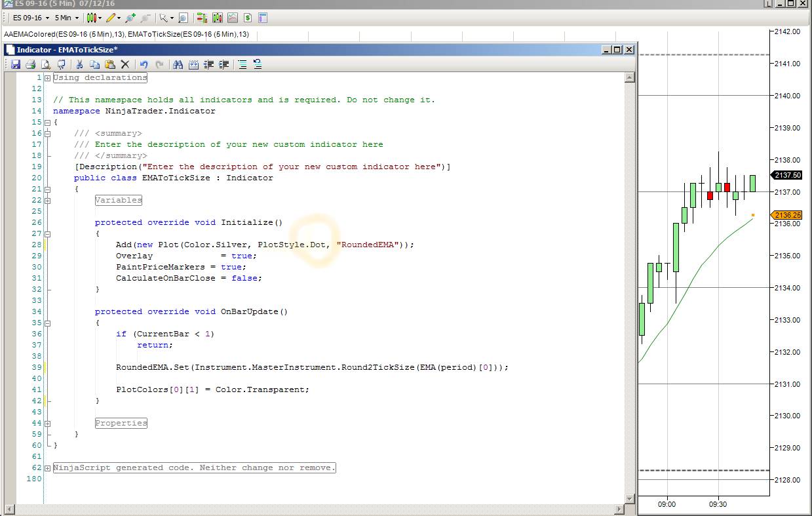Expand the Properties code region
Viewport: 812px width, 516px height.
[x=47, y=424]
